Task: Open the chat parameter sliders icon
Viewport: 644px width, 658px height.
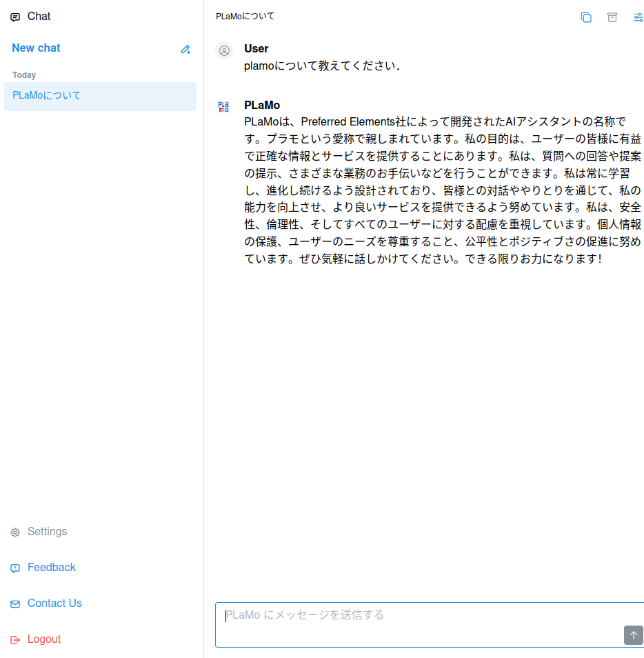Action: click(x=638, y=17)
